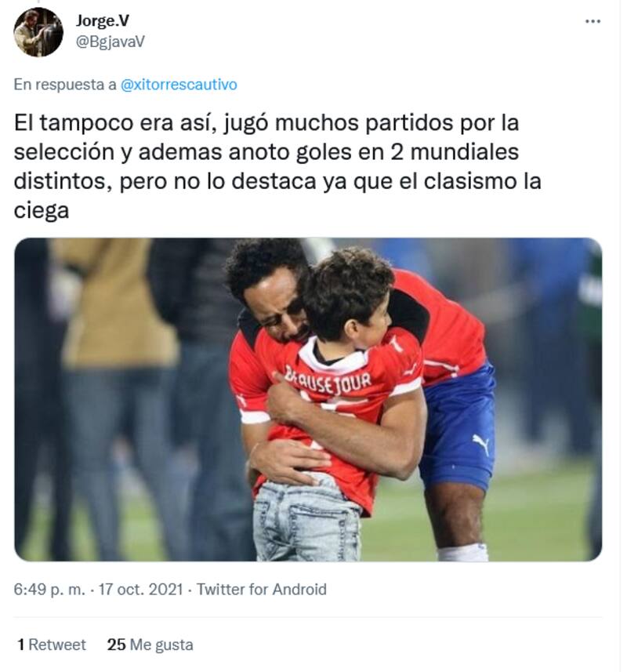Click the BEAUSEJOUR name on the child's jersey
The image size is (627, 672).
[x=328, y=380]
